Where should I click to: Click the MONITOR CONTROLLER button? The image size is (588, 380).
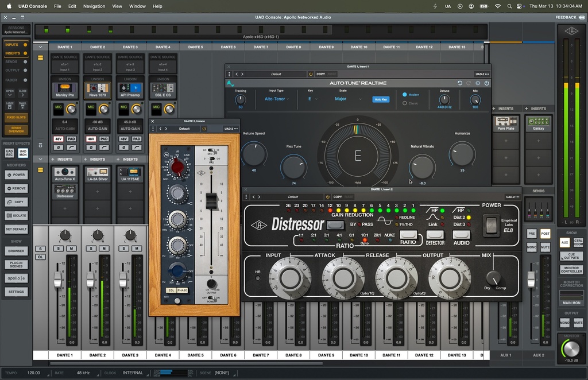(571, 270)
